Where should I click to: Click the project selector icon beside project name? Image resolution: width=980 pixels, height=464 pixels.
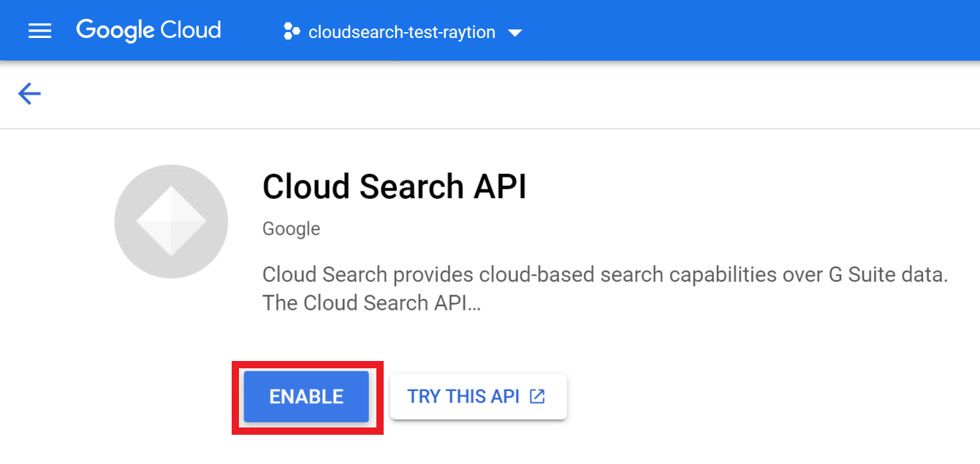[291, 31]
